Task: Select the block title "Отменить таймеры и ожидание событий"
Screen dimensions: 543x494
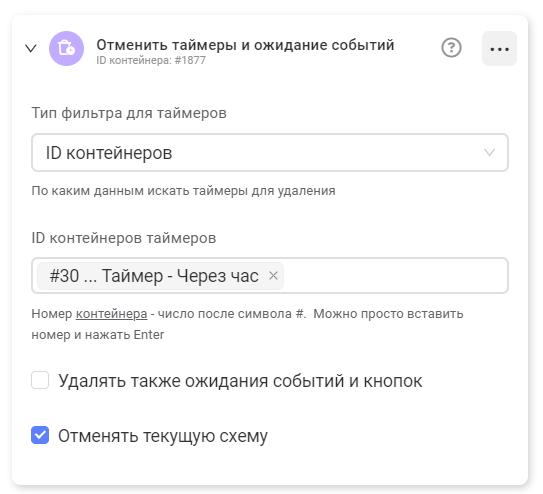Action: (x=245, y=45)
